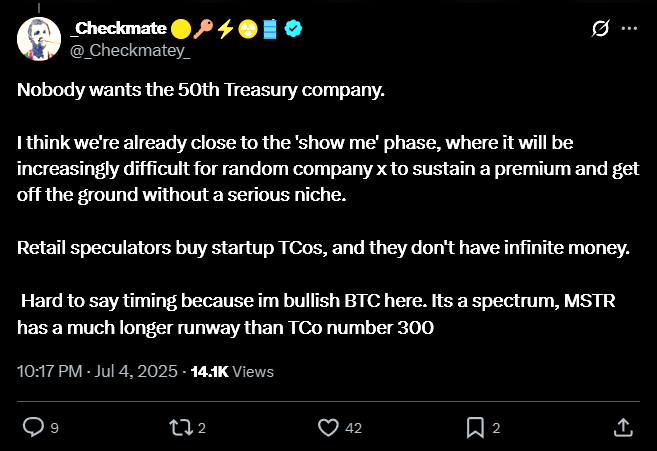Click the reply count number 9
This screenshot has width=657, height=451.
point(54,428)
